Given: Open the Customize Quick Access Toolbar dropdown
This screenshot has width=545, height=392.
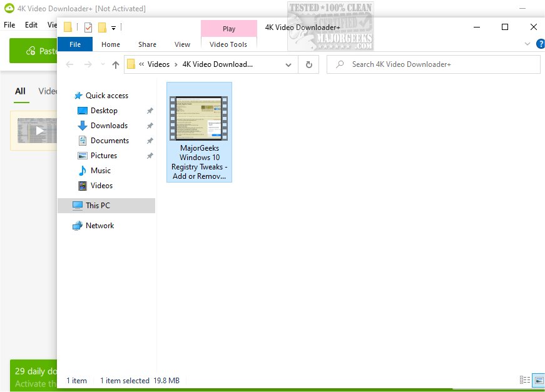Looking at the screenshot, I should [114, 28].
